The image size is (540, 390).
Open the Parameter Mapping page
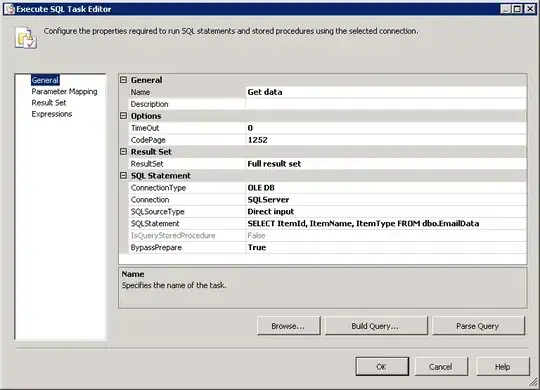(64, 92)
